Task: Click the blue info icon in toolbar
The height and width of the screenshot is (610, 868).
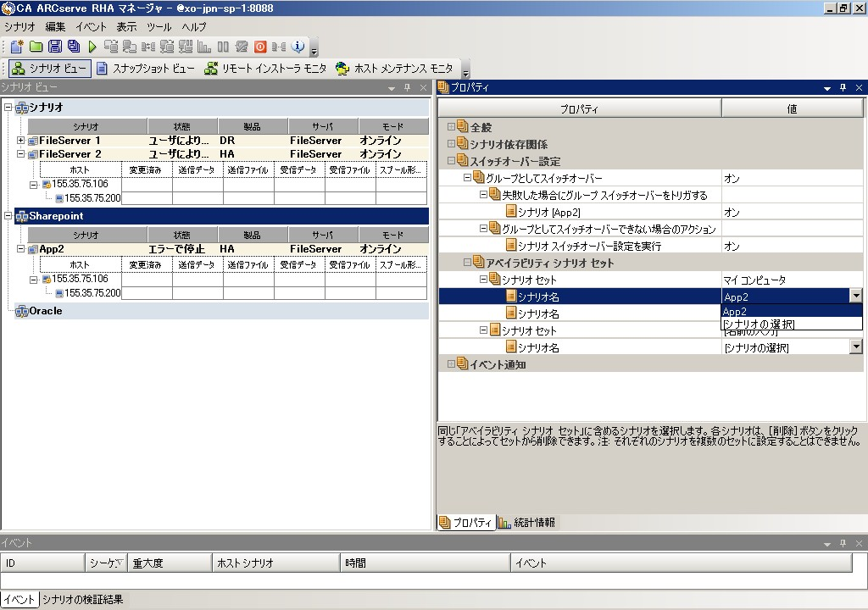Action: pyautogui.click(x=298, y=47)
